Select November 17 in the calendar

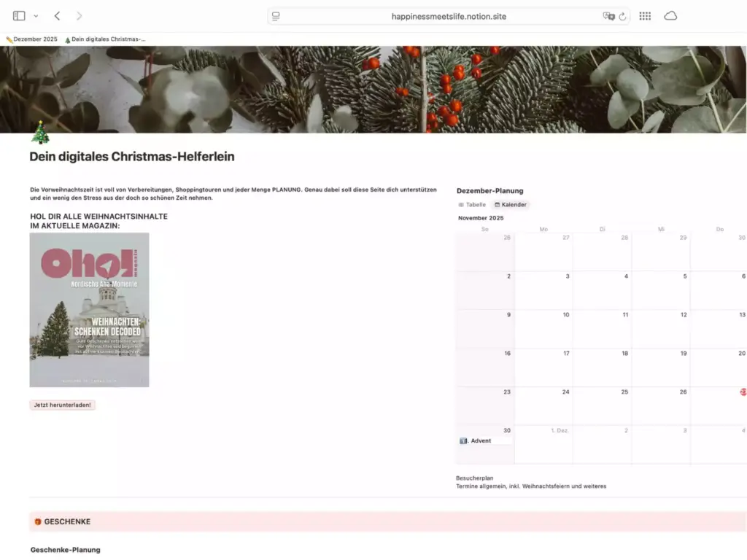543,367
